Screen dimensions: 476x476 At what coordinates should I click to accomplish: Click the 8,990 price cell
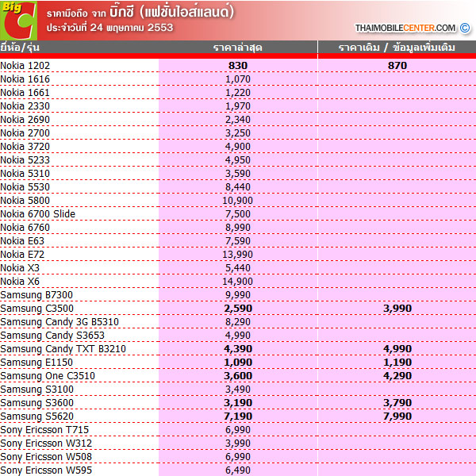238,228
